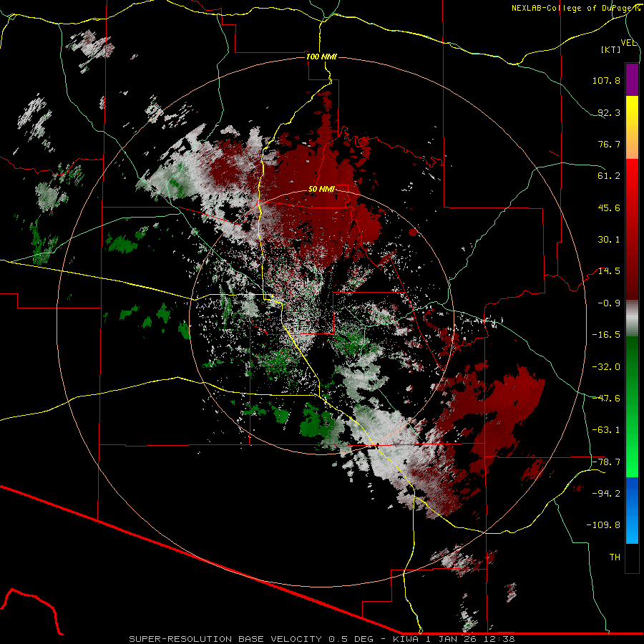The height and width of the screenshot is (644, 644).
Task: Click the 107.8 velocity scale value
Action: [x=606, y=80]
